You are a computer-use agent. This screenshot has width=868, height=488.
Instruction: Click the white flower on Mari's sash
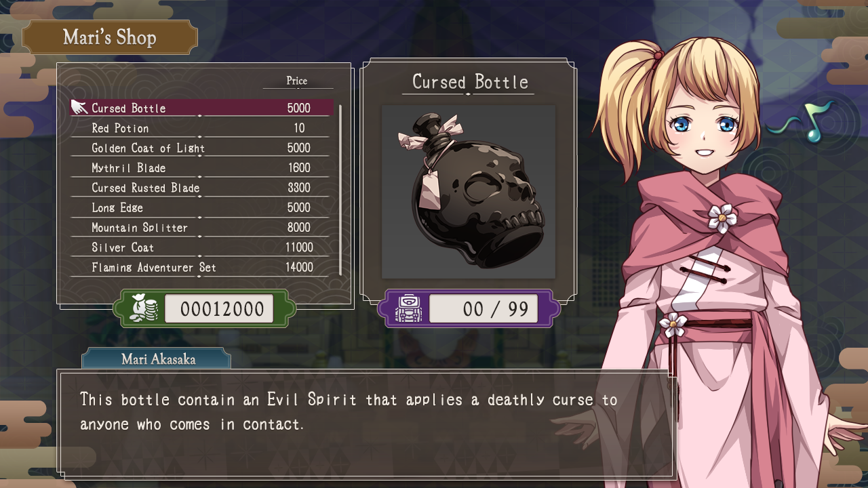672,324
